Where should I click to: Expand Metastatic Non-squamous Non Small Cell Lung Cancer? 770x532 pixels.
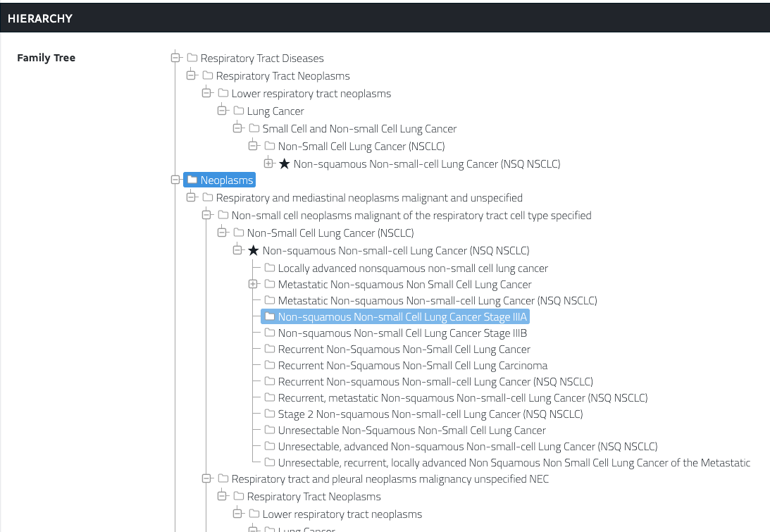pyautogui.click(x=253, y=285)
